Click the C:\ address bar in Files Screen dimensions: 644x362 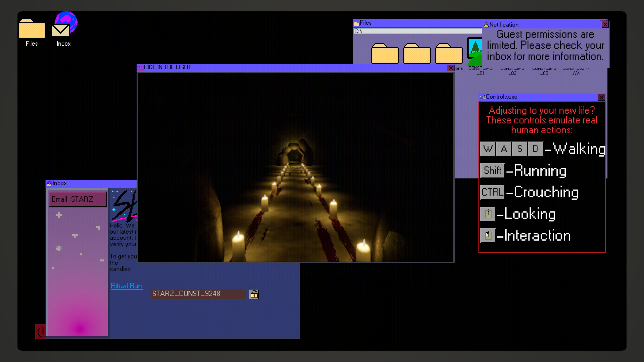418,31
